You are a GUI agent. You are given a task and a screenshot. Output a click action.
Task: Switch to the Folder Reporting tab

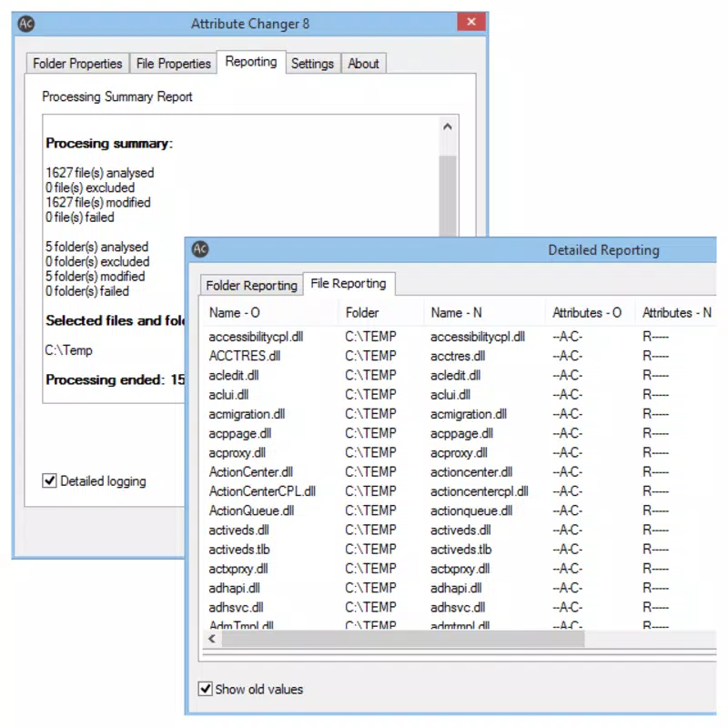252,286
